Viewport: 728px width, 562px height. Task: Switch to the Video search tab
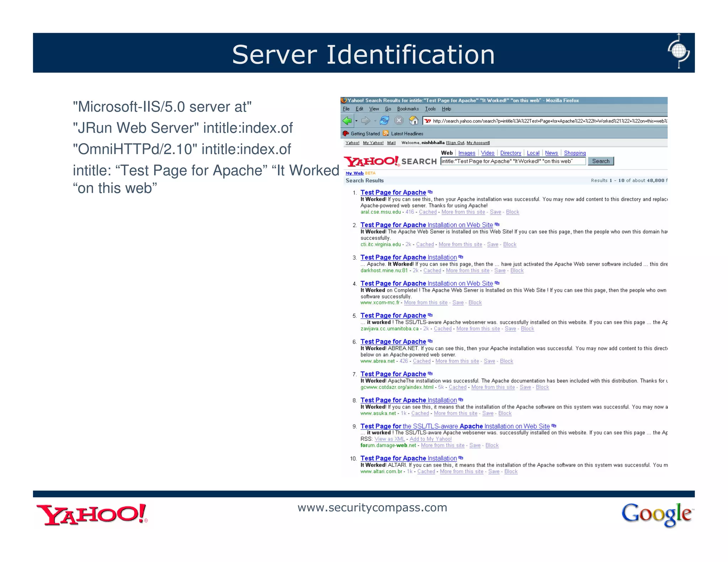click(488, 153)
